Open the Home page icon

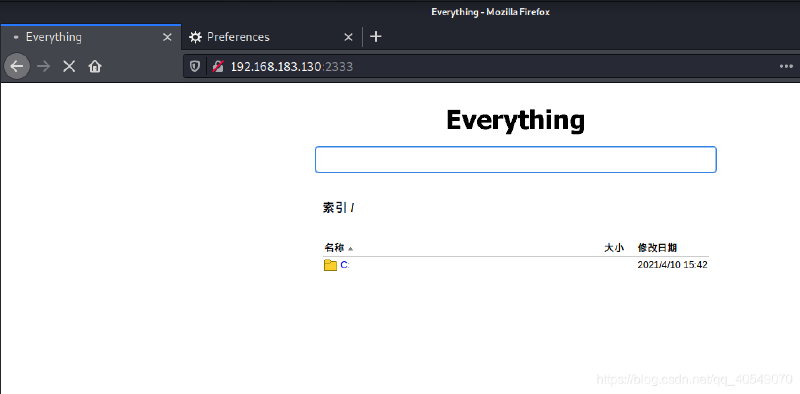point(95,66)
